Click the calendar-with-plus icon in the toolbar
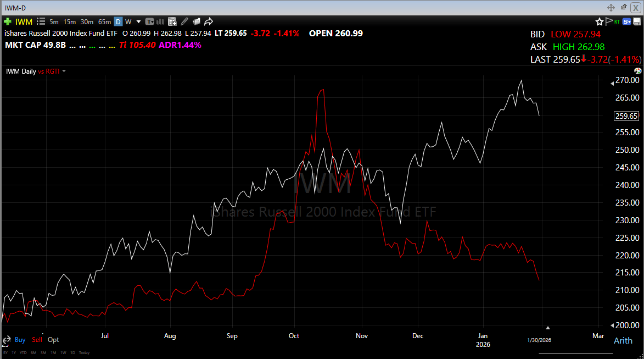This screenshot has height=359, width=644. pos(172,22)
